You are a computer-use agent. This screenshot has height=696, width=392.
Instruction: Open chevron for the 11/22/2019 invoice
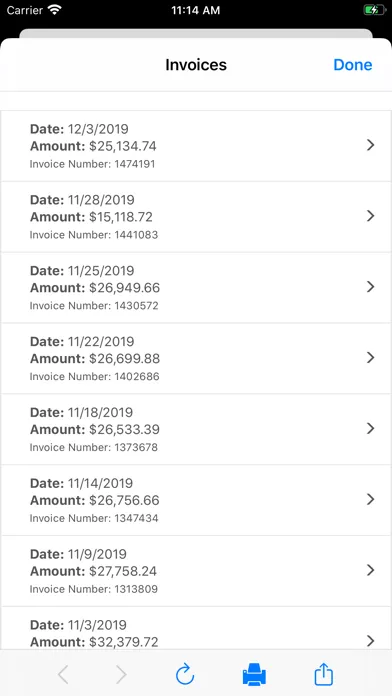point(370,358)
